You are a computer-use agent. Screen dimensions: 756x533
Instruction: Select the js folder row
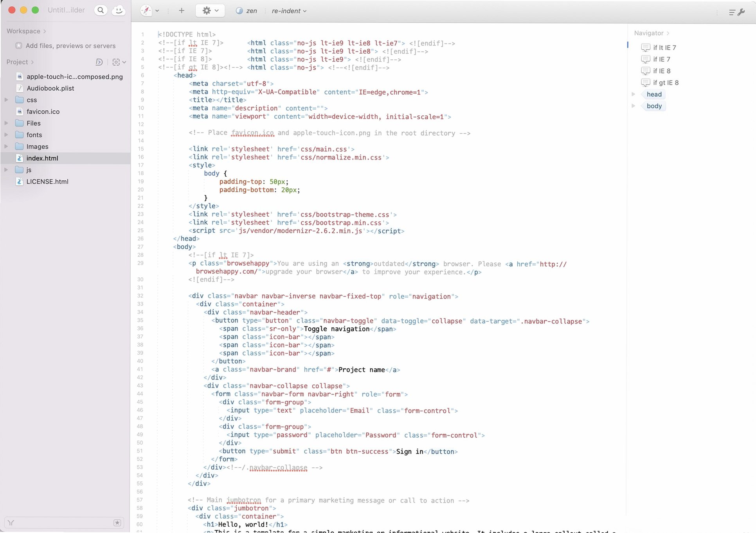65,170
